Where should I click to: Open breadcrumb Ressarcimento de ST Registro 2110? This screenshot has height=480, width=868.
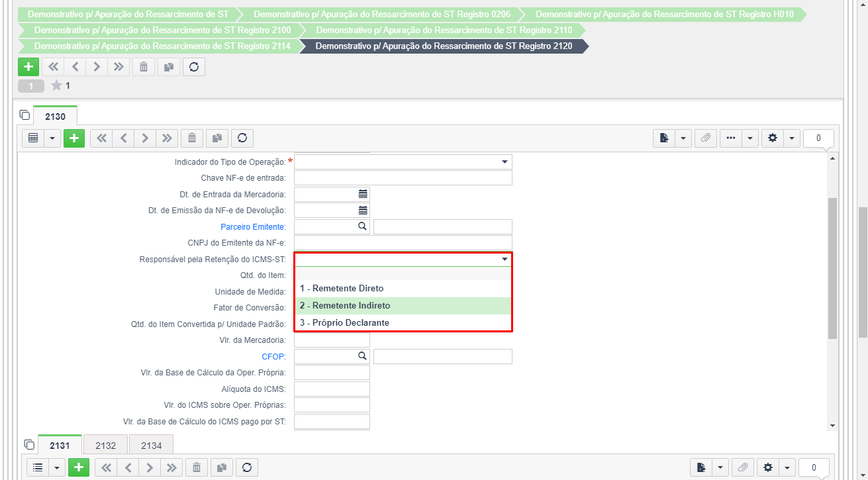click(x=444, y=30)
